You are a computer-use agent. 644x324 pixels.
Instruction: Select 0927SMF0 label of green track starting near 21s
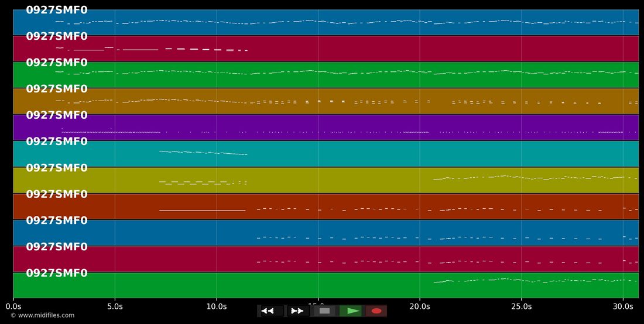57,273
